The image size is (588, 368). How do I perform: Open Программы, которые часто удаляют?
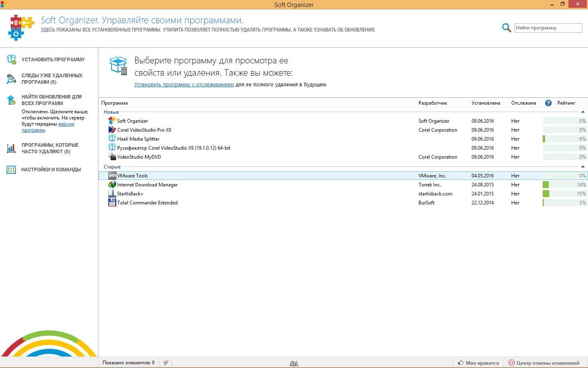pyautogui.click(x=50, y=148)
